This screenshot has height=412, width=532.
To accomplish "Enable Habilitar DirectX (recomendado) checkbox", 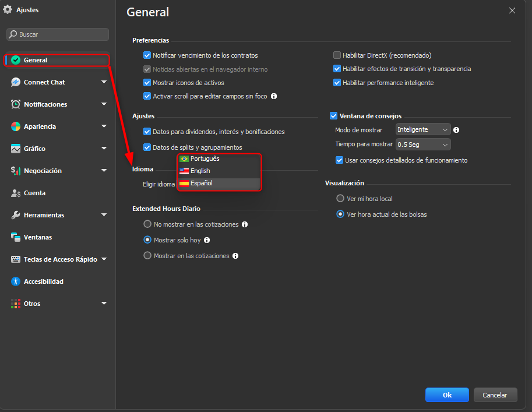I will point(337,55).
